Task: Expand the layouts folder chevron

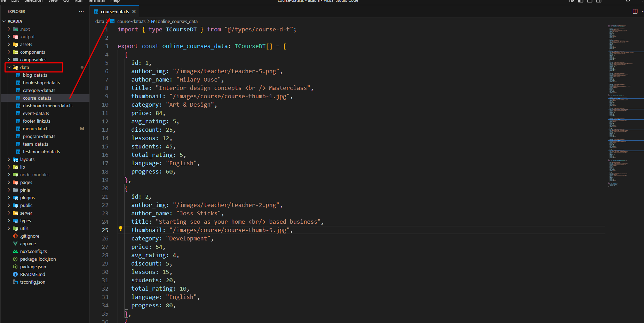Action: click(9, 160)
